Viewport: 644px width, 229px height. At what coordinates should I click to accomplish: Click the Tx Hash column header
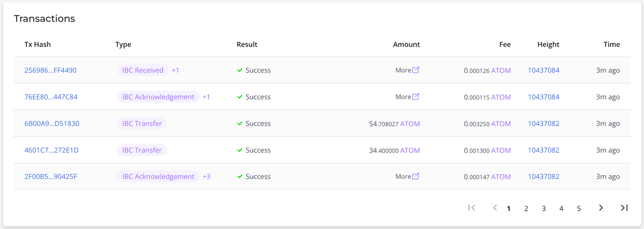pos(38,44)
